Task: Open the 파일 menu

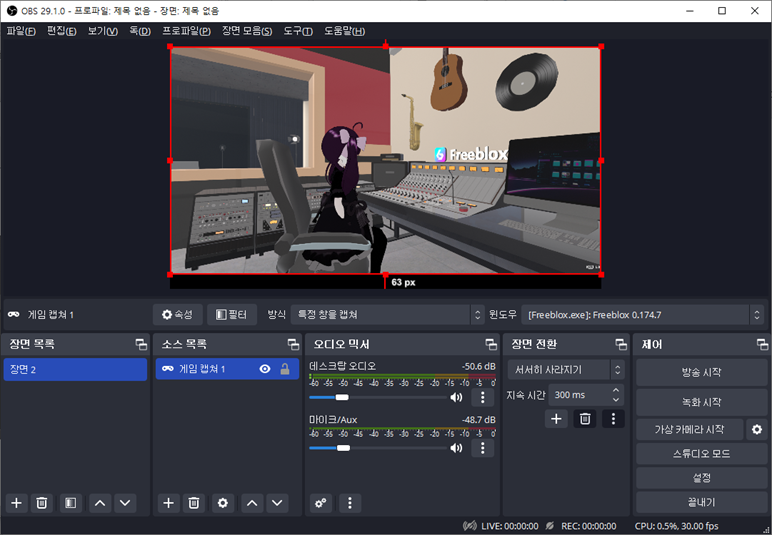Action: (20, 31)
